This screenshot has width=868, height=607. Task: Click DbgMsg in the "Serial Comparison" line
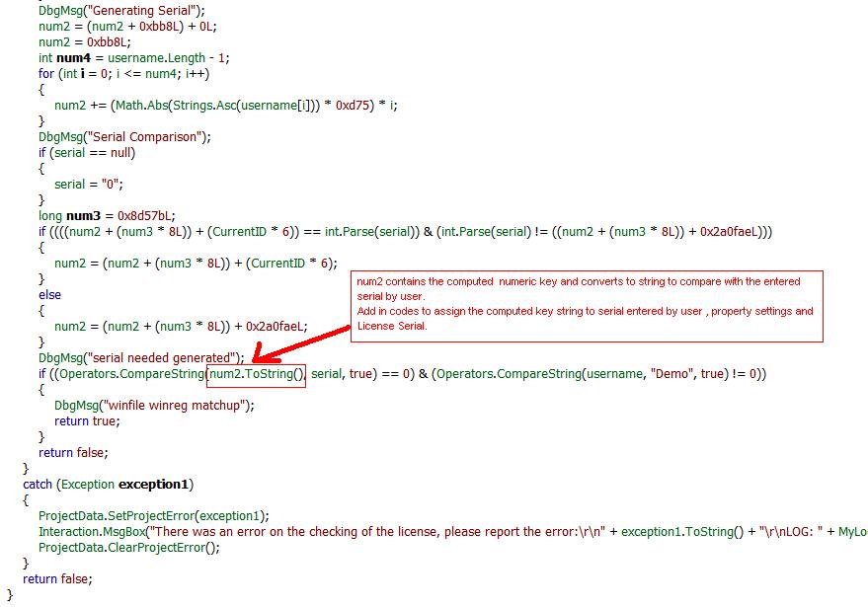coord(60,136)
